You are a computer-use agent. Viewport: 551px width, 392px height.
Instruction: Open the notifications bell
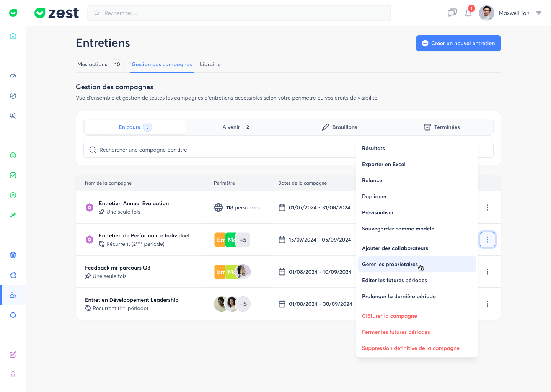(468, 13)
